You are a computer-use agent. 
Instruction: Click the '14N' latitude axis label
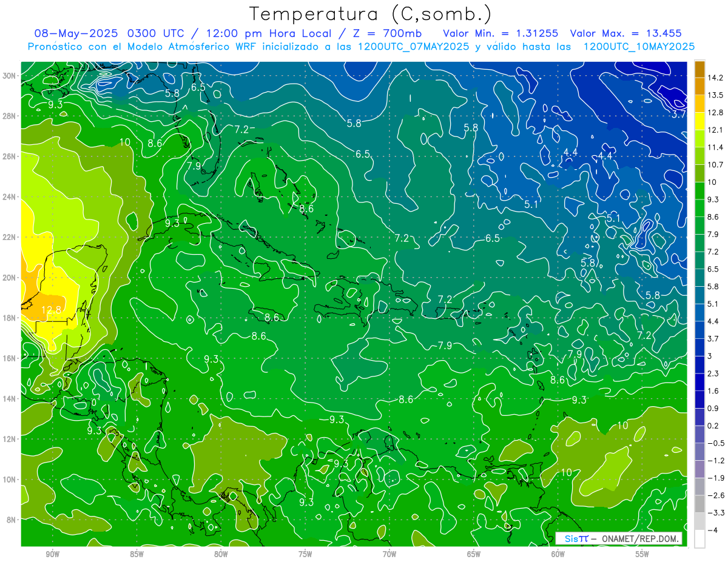click(10, 399)
